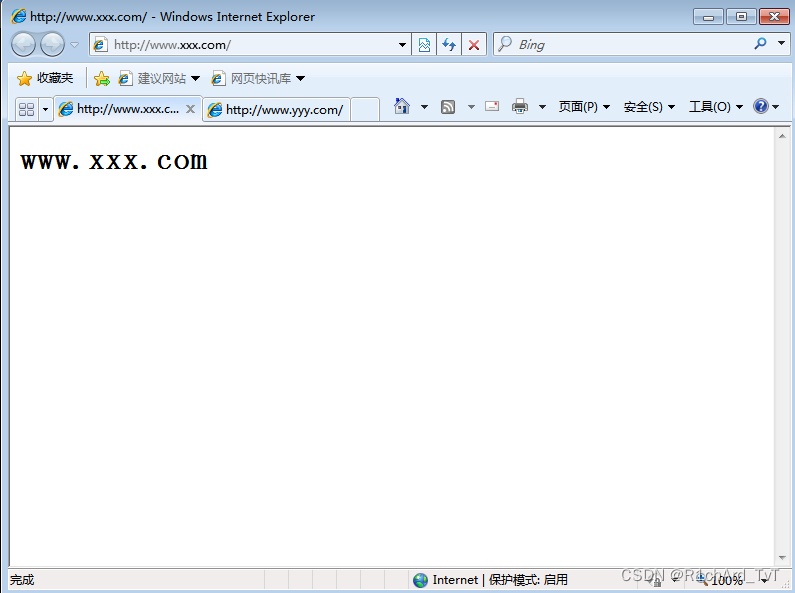Screen dimensions: 795x593
Task: Open the search provider dropdown arrow
Action: click(781, 44)
